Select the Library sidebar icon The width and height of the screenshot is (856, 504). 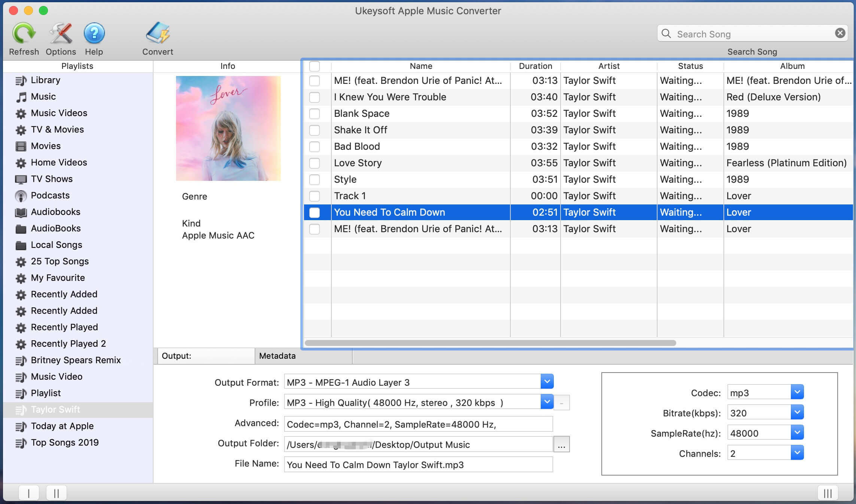click(x=21, y=80)
